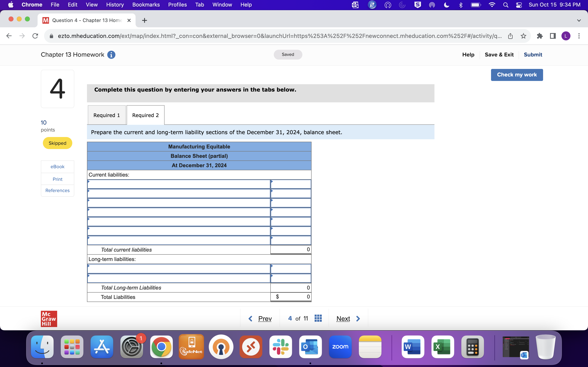588x367 pixels.
Task: Click the Print link
Action: pyautogui.click(x=57, y=179)
